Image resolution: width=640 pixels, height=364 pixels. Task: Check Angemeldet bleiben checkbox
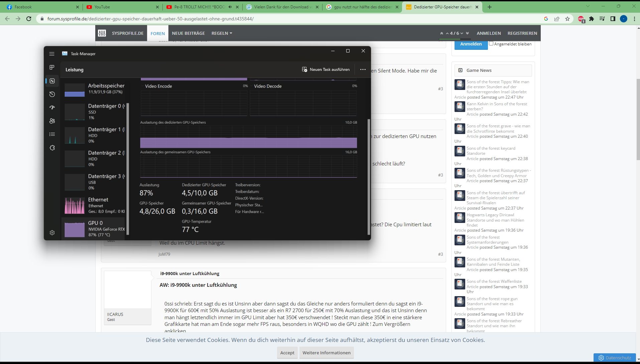pos(491,43)
